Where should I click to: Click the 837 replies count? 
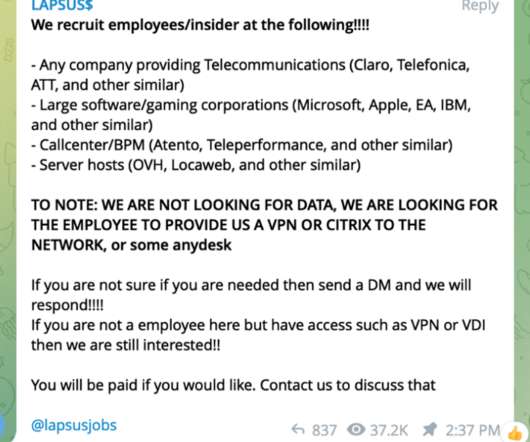[x=324, y=430]
